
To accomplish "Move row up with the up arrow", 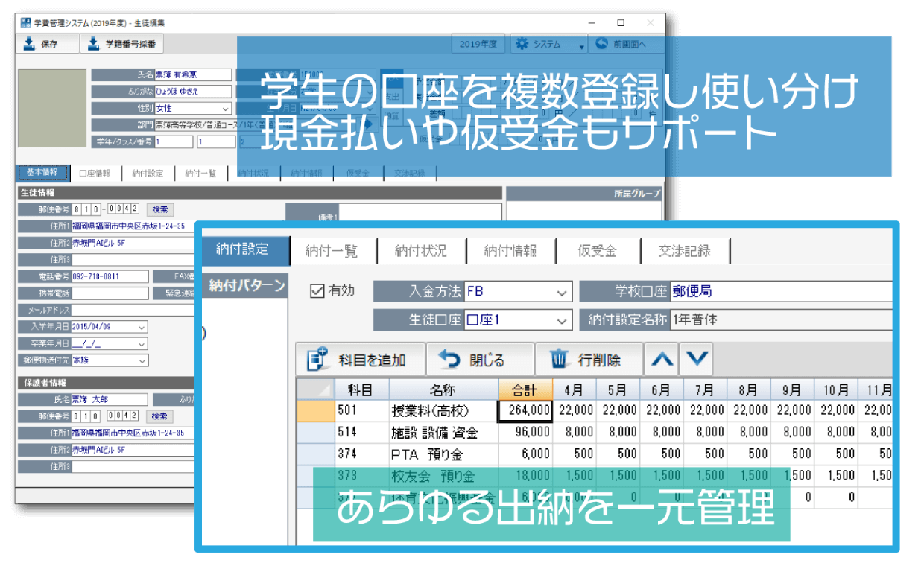I will (661, 359).
